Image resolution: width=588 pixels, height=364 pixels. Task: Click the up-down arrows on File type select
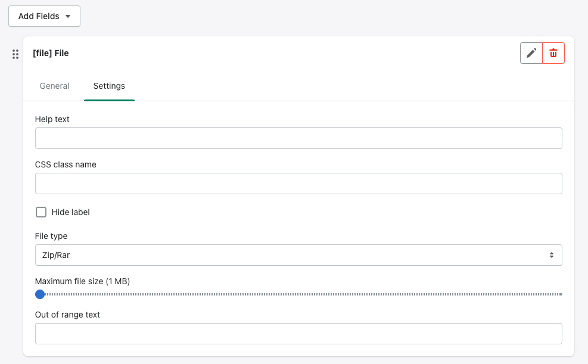click(x=552, y=255)
